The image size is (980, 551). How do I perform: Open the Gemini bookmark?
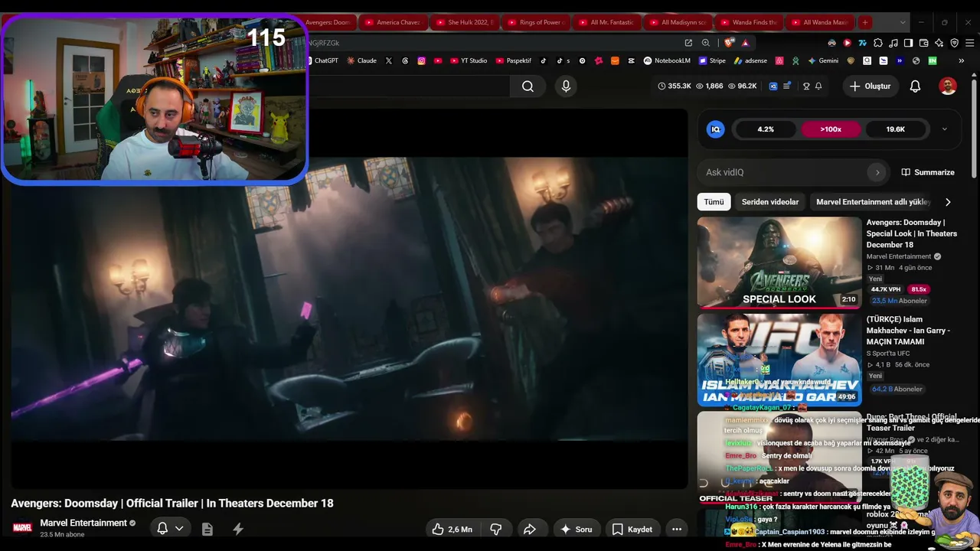click(823, 60)
